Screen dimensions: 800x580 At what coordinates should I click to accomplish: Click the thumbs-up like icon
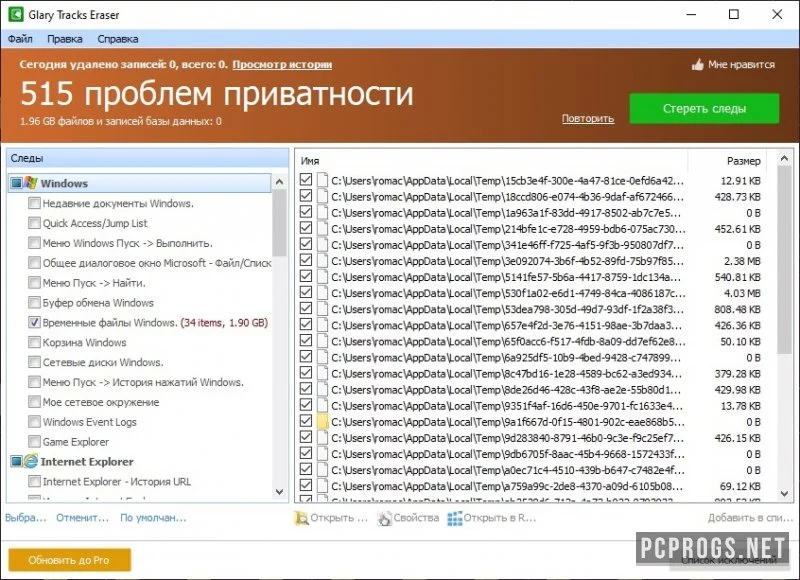click(697, 64)
